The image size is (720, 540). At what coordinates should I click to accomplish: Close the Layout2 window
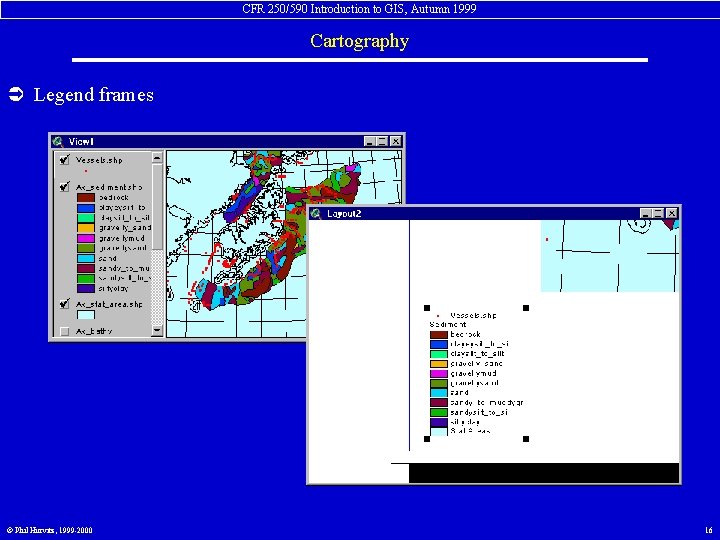pos(671,214)
